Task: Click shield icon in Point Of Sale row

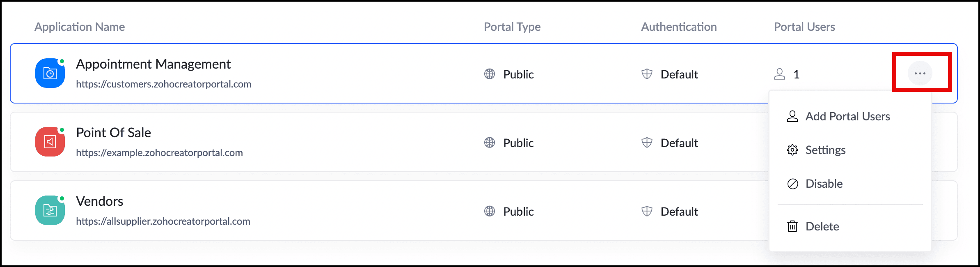Action: coord(647,143)
